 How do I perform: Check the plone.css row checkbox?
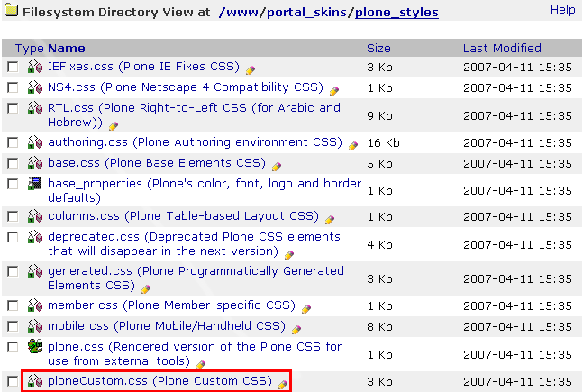click(x=13, y=348)
